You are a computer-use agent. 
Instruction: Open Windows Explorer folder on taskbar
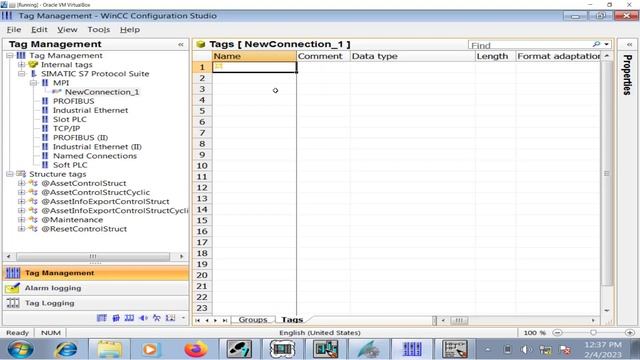109,349
